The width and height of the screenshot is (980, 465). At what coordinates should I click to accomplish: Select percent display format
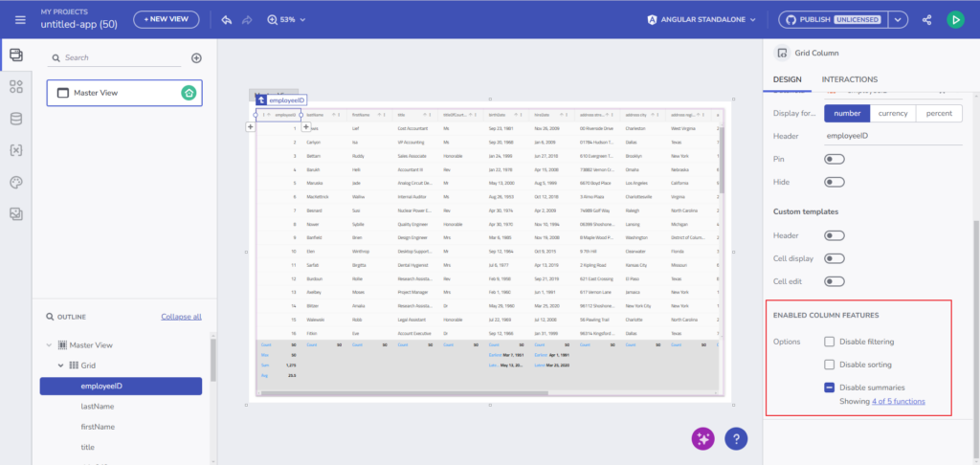[x=940, y=113]
